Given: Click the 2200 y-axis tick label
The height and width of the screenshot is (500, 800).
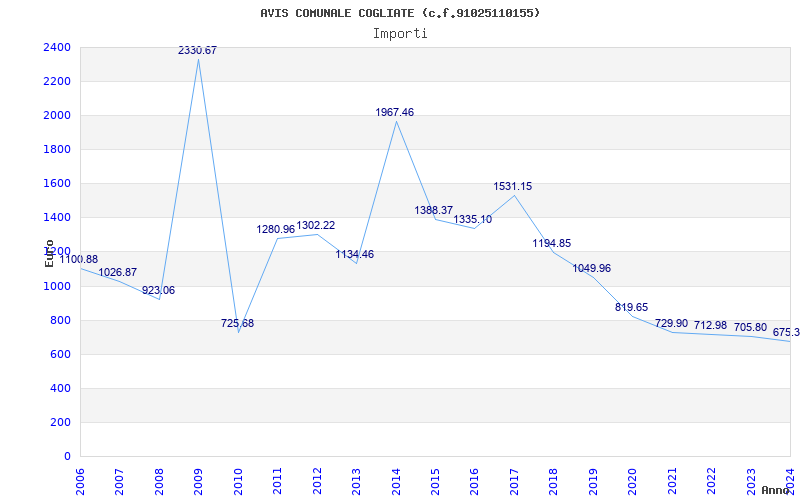Looking at the screenshot, I should click(x=58, y=82).
